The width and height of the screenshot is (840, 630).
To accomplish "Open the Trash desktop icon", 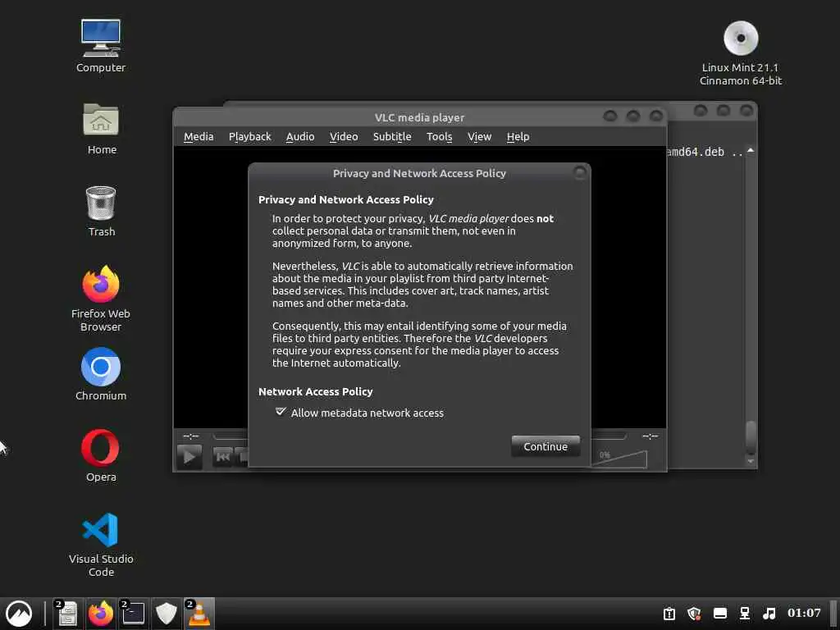I will 101,211.
